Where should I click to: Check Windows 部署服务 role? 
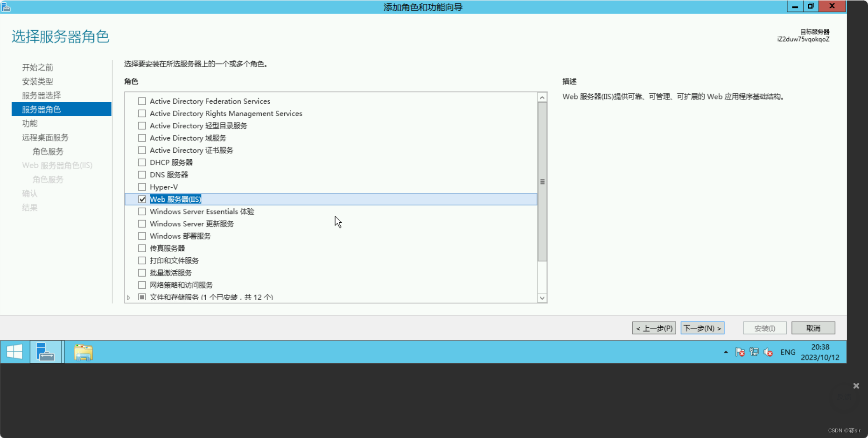point(142,236)
